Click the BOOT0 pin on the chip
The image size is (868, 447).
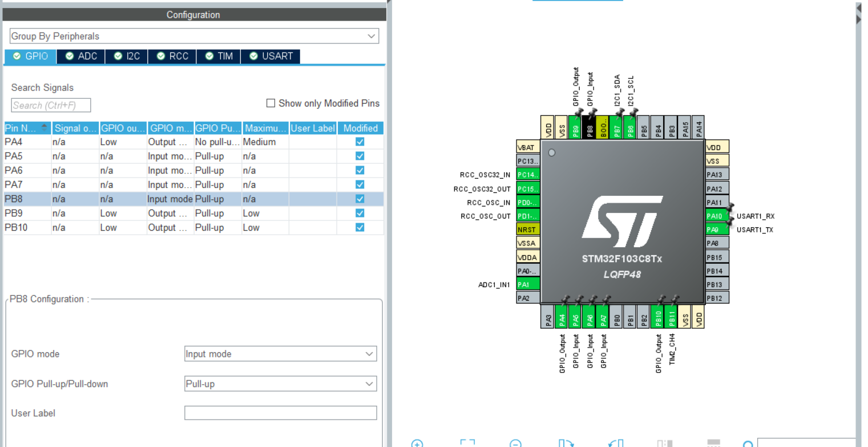pyautogui.click(x=603, y=127)
